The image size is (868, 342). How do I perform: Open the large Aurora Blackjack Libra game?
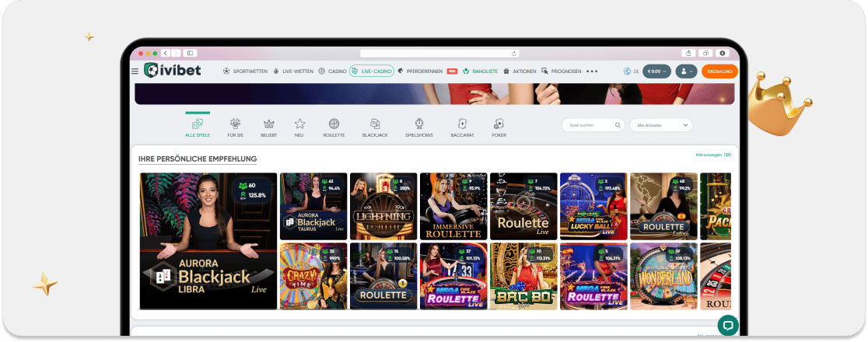click(208, 241)
